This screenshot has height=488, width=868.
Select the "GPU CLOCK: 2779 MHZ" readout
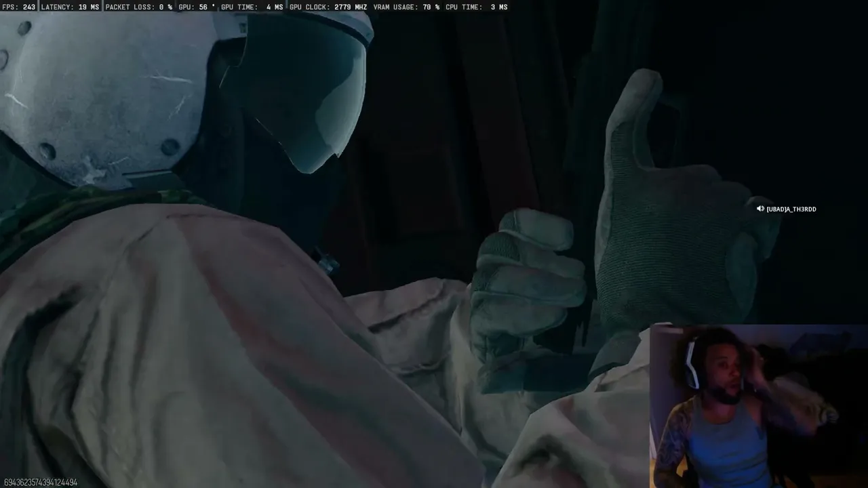pyautogui.click(x=329, y=7)
